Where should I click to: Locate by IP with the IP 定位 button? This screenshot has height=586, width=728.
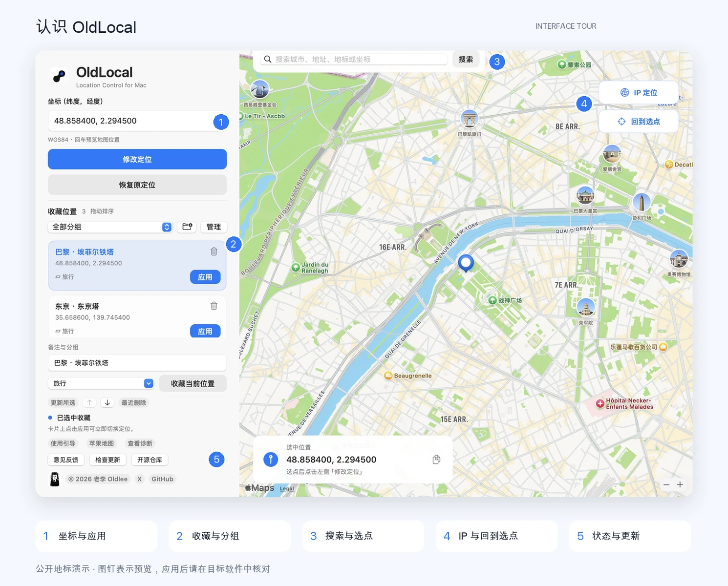pos(639,93)
